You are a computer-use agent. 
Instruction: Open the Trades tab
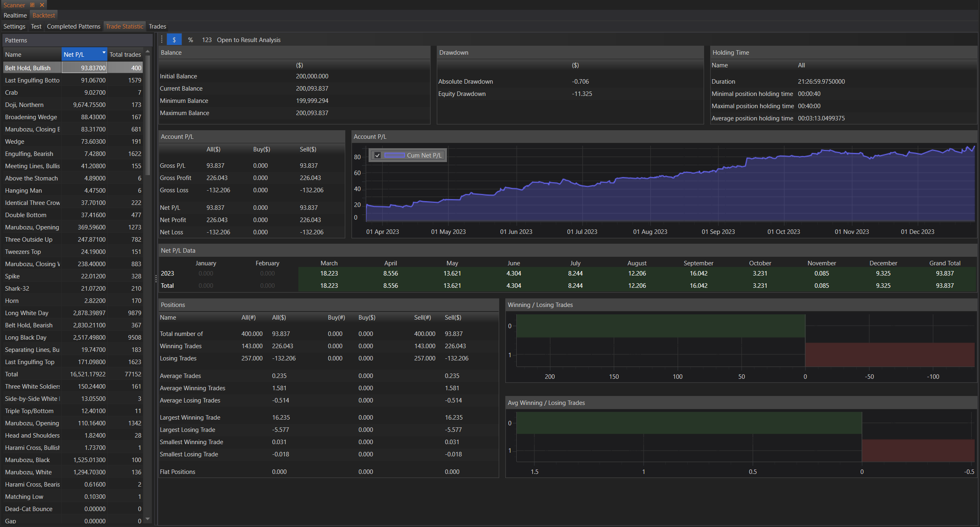pyautogui.click(x=157, y=27)
